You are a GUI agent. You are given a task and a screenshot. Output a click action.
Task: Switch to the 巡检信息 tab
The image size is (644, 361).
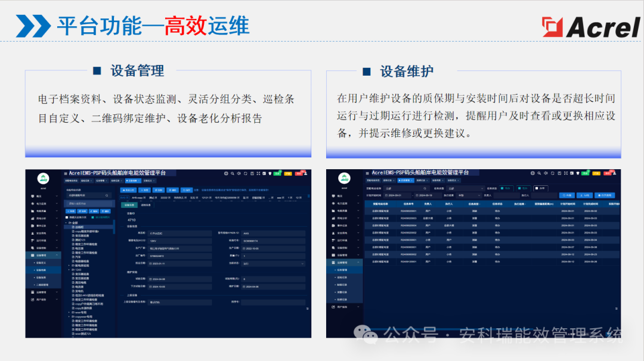pos(145,204)
